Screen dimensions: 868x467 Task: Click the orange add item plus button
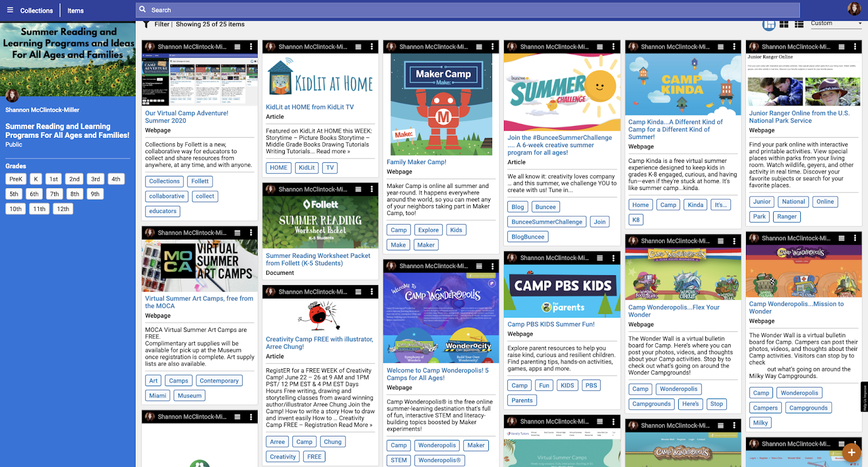852,452
